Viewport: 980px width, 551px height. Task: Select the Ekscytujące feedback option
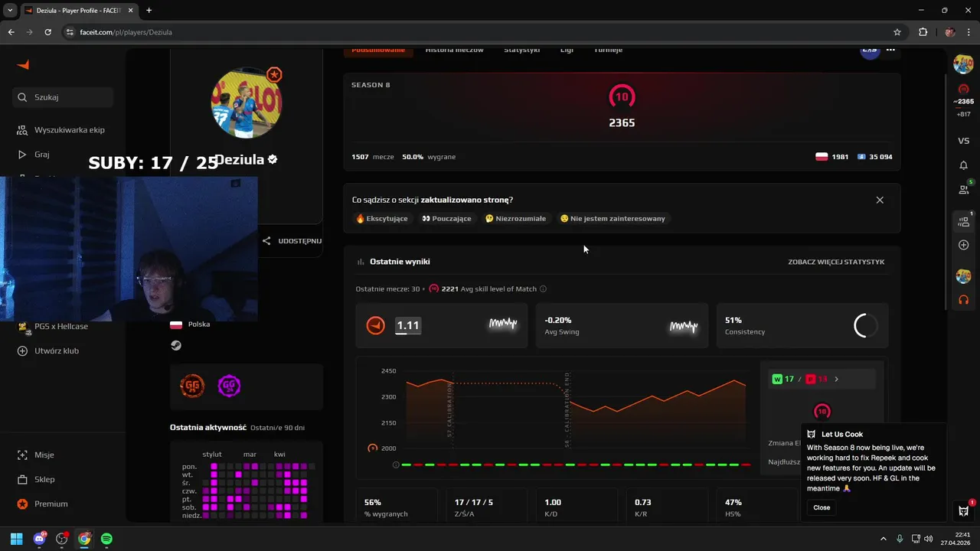(x=381, y=218)
